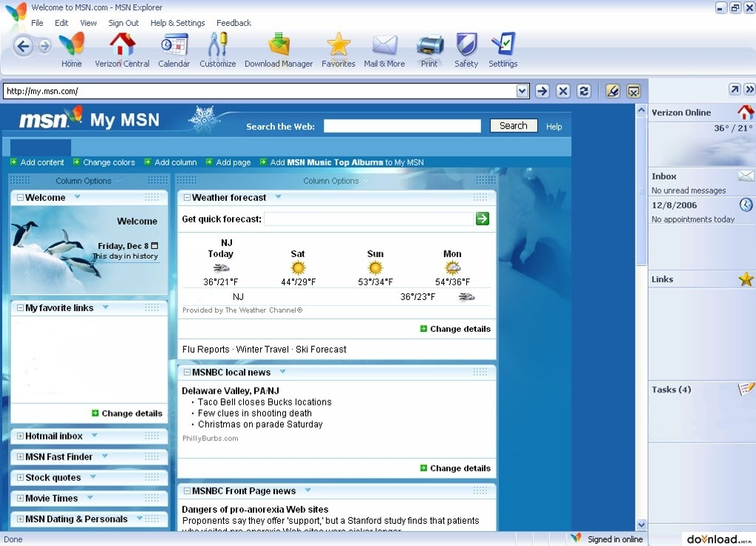Open the Edit menu

[61, 23]
